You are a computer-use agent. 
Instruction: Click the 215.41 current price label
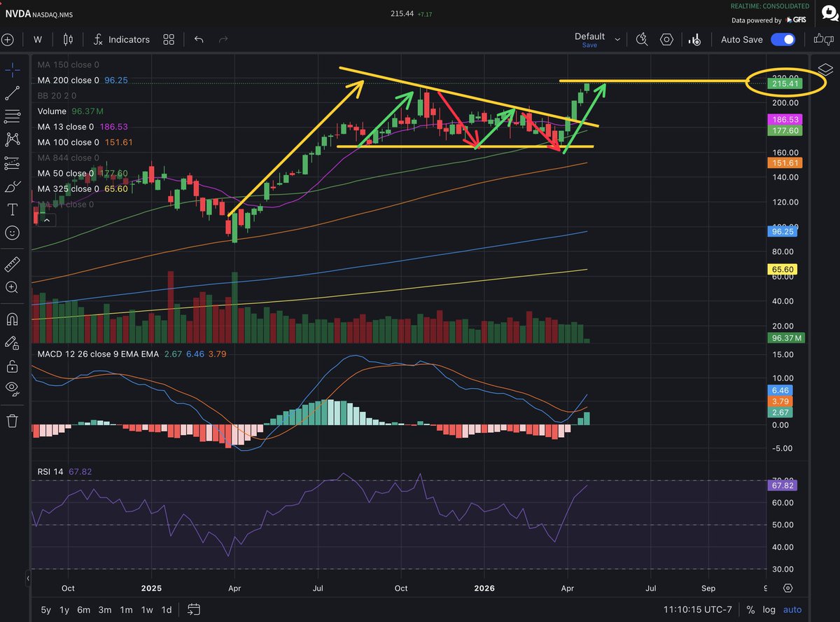[783, 84]
